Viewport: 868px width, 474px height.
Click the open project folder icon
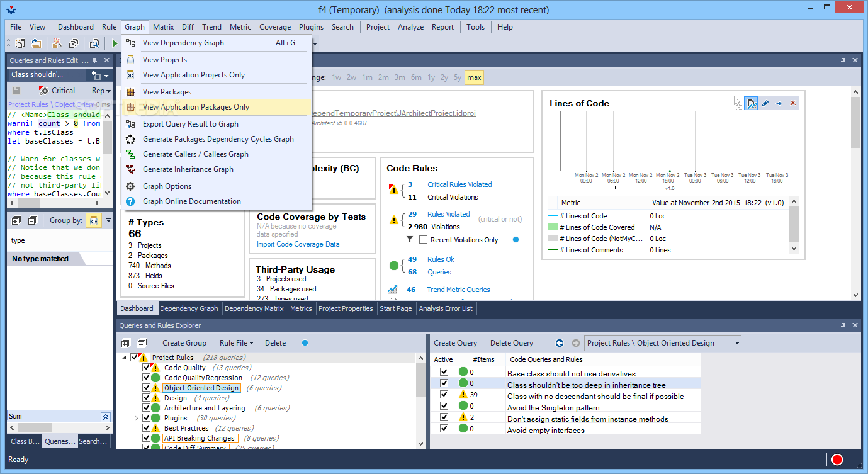click(37, 43)
